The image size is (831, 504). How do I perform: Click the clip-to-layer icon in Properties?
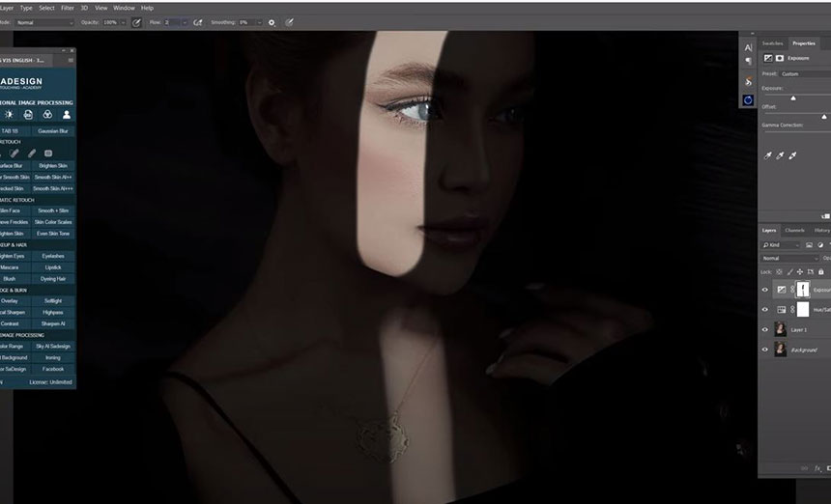click(826, 216)
